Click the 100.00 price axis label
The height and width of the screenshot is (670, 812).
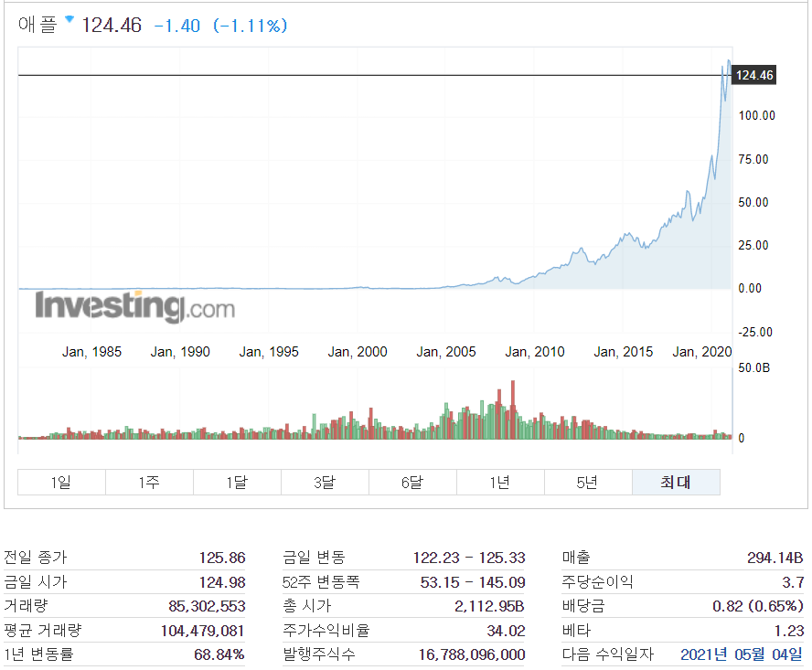click(756, 115)
